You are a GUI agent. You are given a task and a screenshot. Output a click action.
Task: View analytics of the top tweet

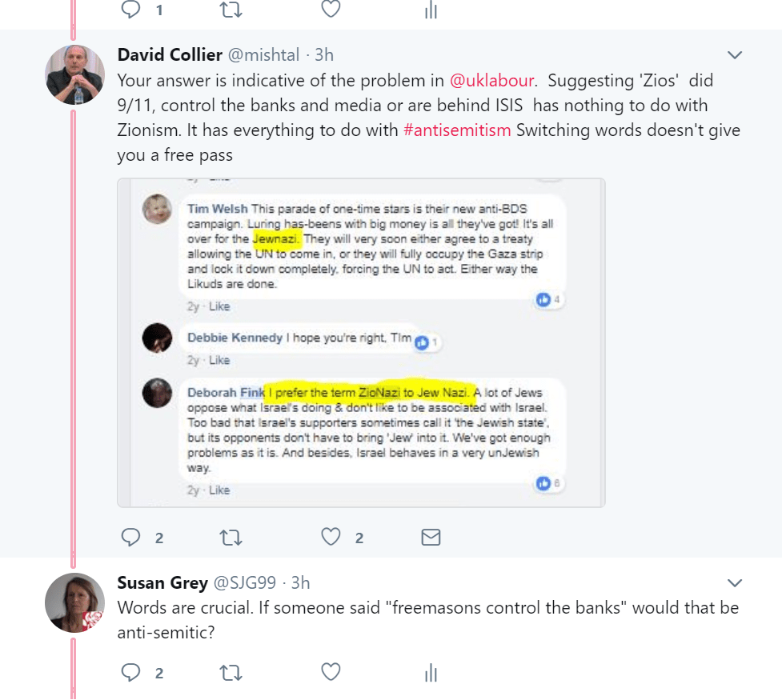[x=431, y=9]
